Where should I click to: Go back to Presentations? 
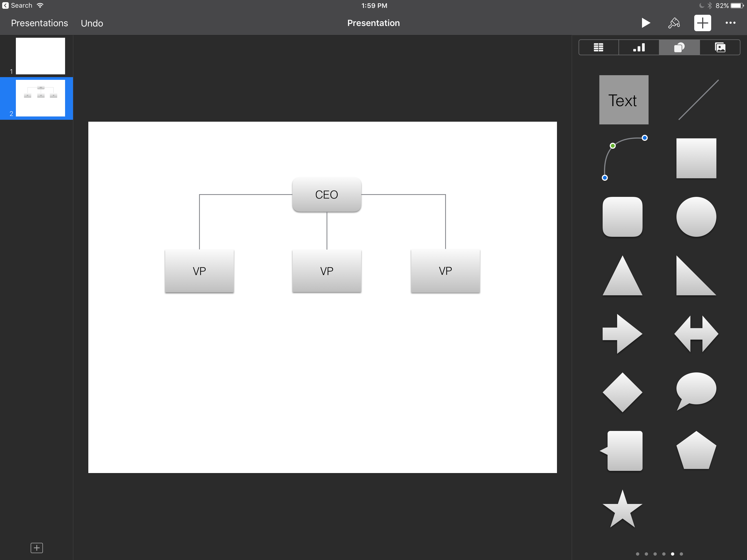40,23
